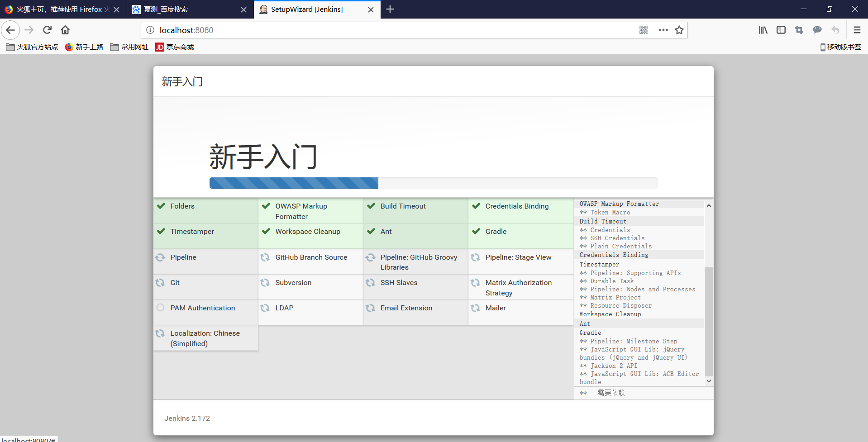
Task: Click the PAM Authentication empty circle
Action: [160, 308]
